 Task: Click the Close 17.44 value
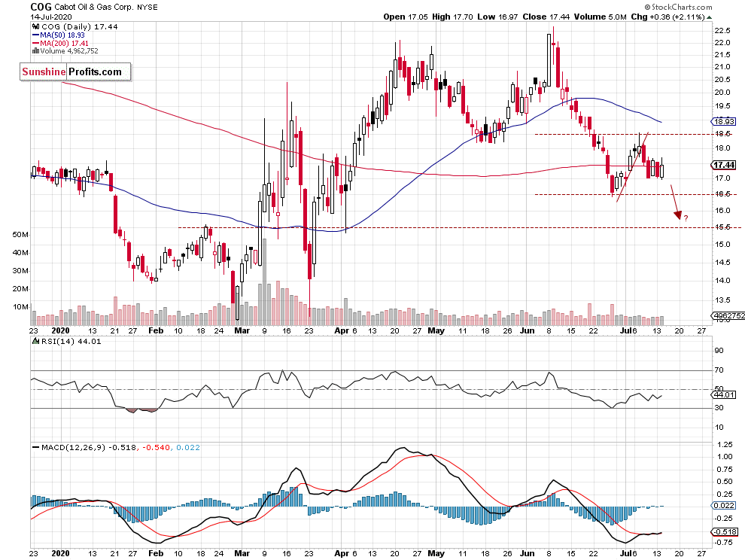[x=546, y=17]
